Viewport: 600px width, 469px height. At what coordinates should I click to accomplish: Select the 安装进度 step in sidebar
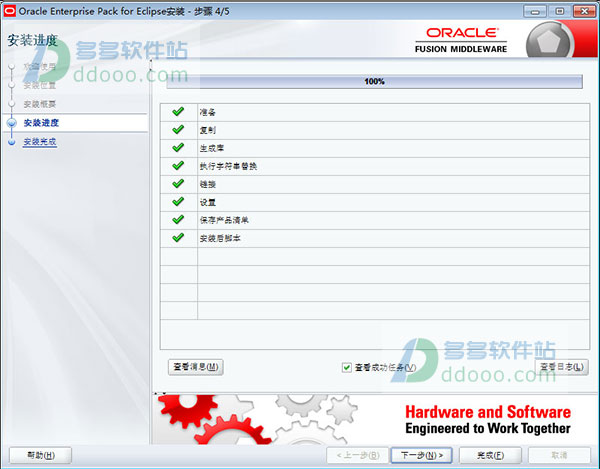[x=41, y=123]
